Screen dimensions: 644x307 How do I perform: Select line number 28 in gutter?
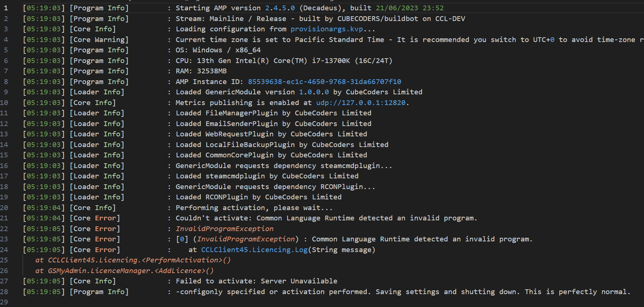(4, 292)
